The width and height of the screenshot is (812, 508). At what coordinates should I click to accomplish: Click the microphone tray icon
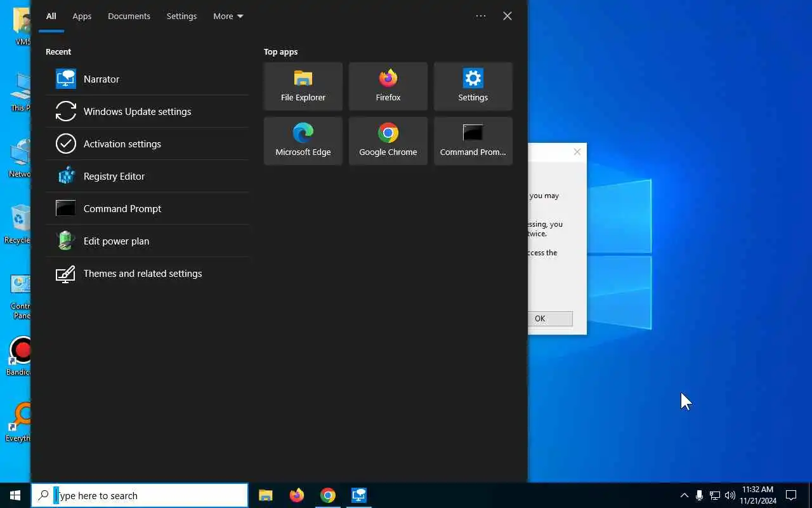click(699, 495)
